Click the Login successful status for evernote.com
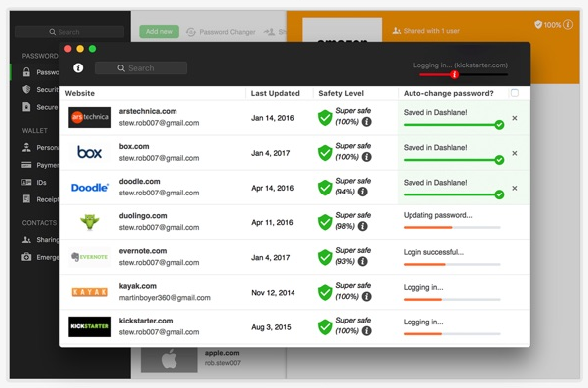The image size is (588, 388). (x=433, y=252)
